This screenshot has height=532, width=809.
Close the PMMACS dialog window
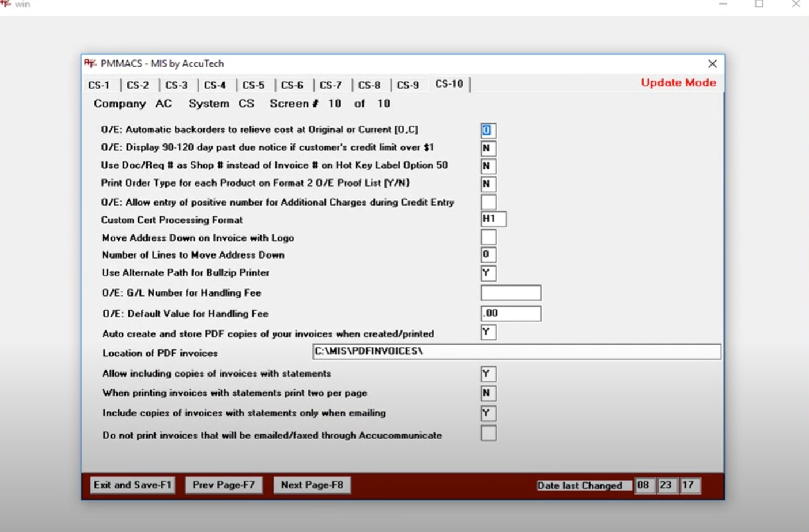click(713, 64)
